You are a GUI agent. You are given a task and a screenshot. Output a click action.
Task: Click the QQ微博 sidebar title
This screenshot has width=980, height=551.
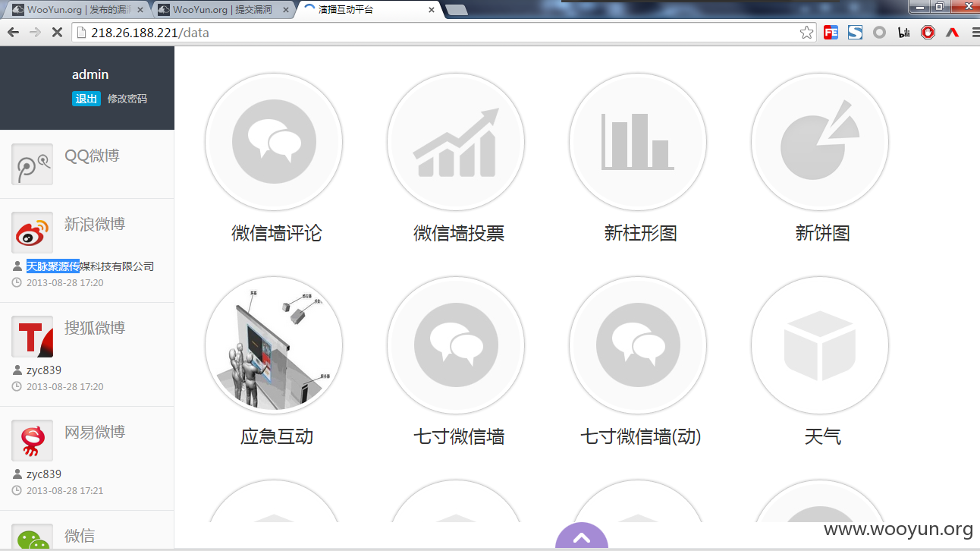pos(92,156)
